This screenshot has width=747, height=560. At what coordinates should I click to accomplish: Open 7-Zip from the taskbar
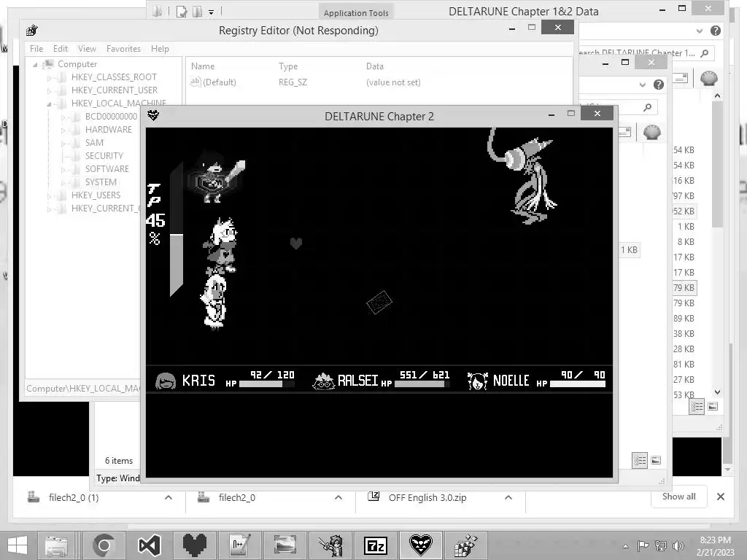point(376,545)
